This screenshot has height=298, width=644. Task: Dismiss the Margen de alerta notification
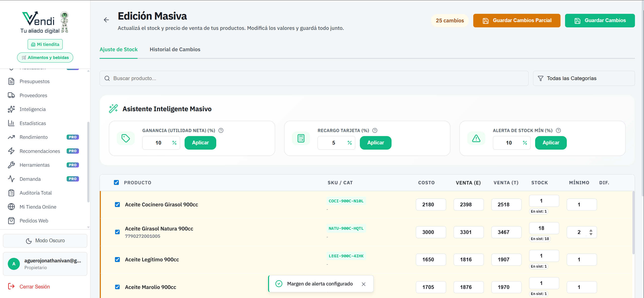363,284
